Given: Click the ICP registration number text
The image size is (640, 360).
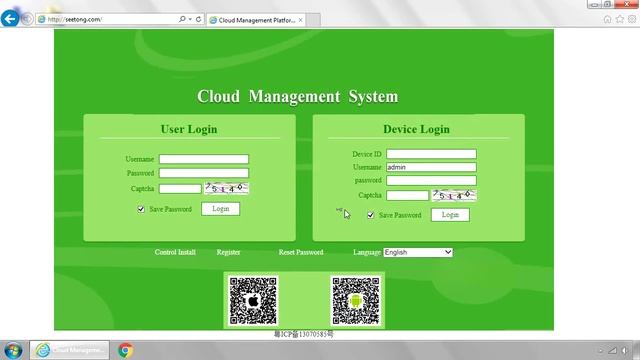Looking at the screenshot, I should (304, 334).
